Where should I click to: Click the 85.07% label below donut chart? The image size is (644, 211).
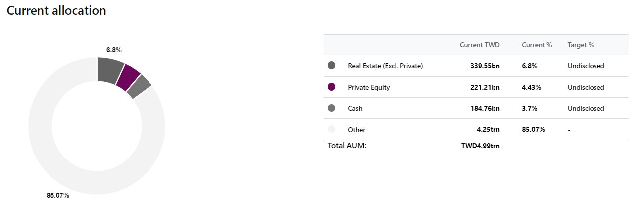[x=58, y=195]
